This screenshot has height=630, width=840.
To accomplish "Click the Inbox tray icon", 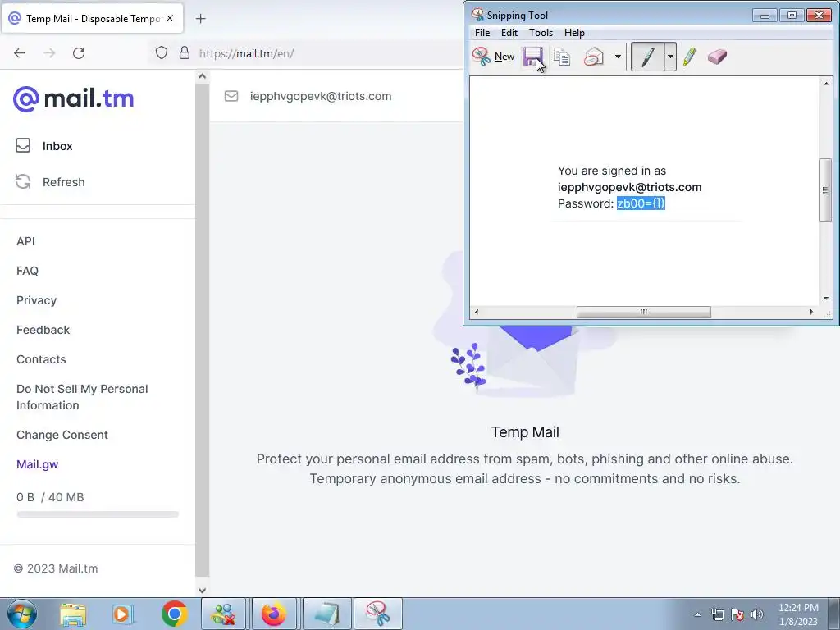I will [x=23, y=146].
